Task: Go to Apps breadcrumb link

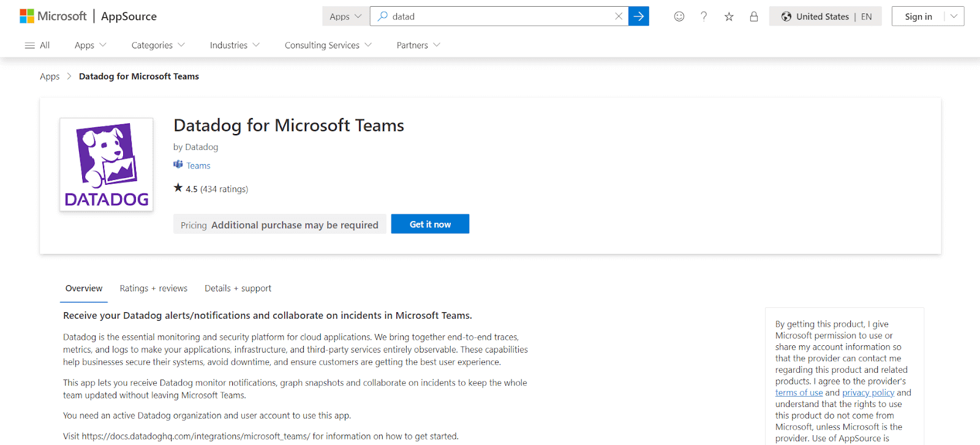Action: click(x=50, y=77)
